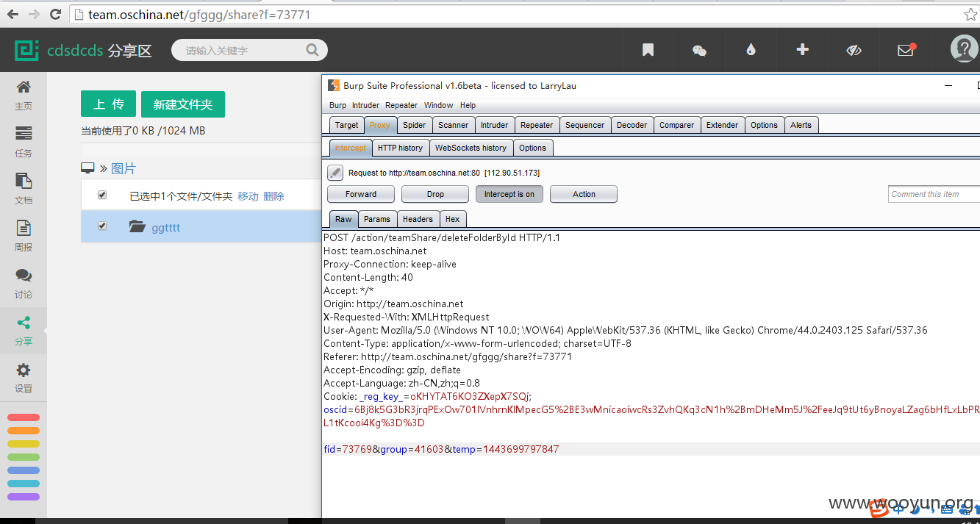This screenshot has width=980, height=524.
Task: Open 分享 share in sidebar
Action: click(24, 331)
